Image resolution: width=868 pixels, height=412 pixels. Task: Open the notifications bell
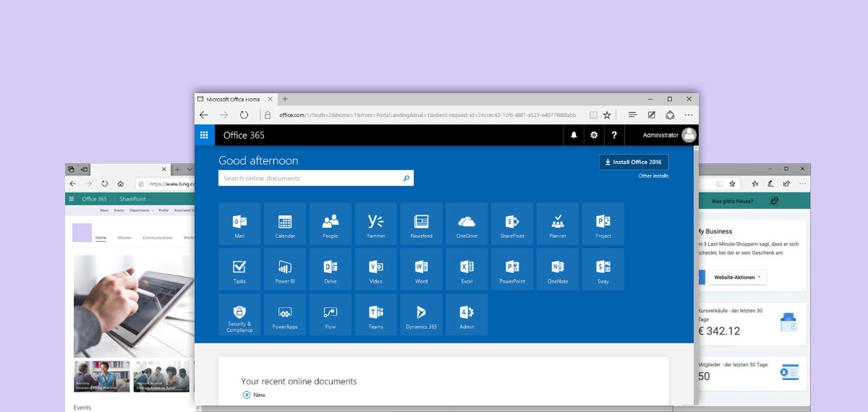[x=574, y=135]
